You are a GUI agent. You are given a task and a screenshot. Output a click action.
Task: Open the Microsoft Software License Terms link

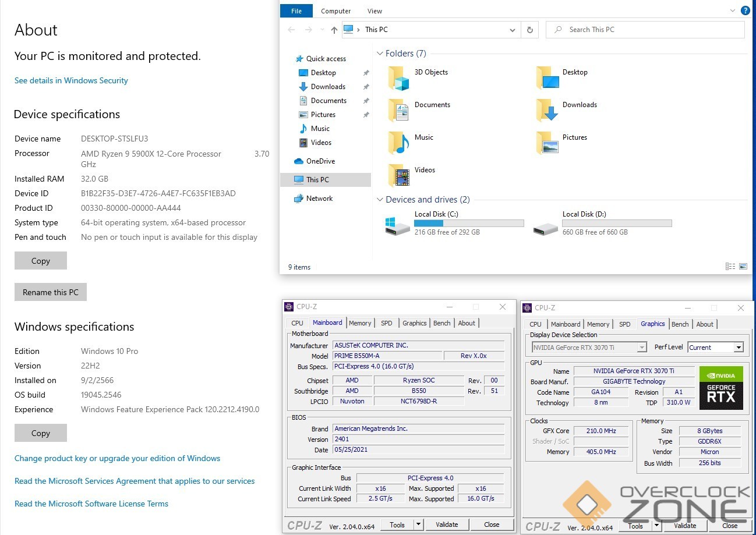click(91, 504)
